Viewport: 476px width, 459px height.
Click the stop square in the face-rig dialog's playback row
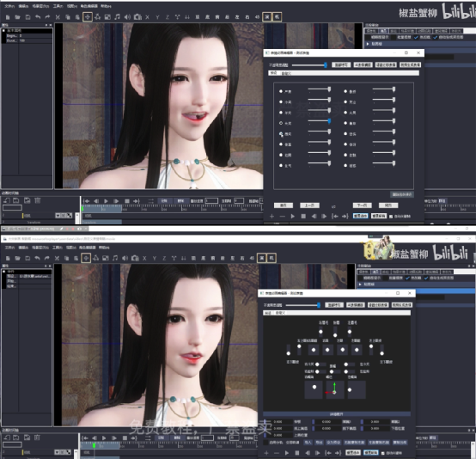tap(297, 453)
